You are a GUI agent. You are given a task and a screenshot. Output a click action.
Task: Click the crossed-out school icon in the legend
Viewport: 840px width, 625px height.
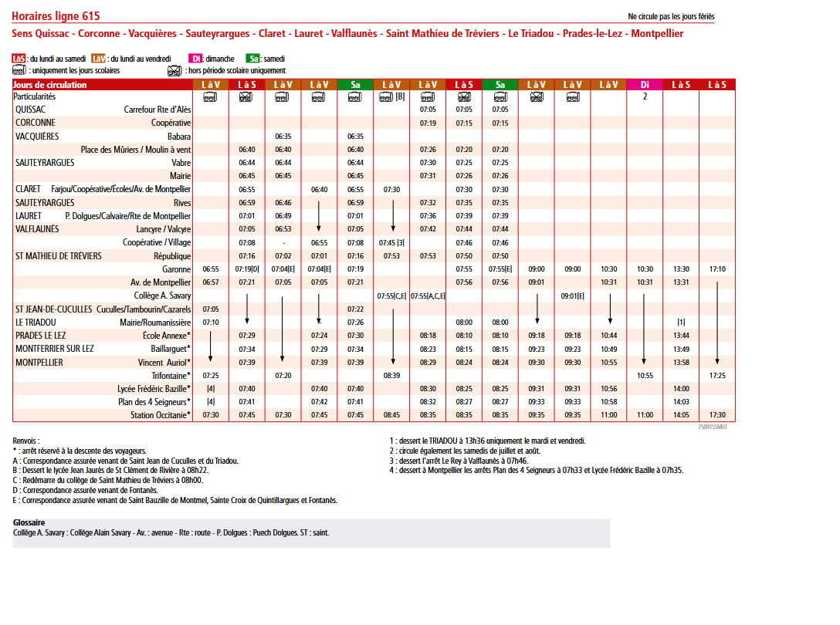click(174, 70)
